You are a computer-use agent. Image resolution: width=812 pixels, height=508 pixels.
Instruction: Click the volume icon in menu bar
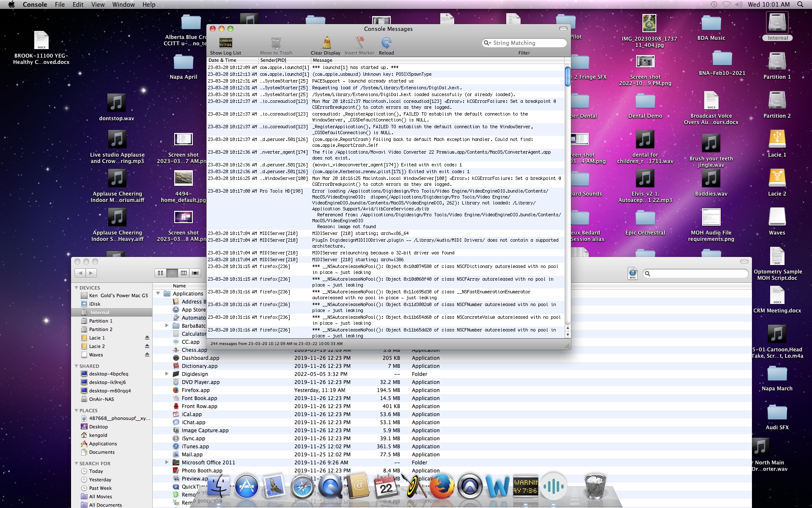coord(739,5)
